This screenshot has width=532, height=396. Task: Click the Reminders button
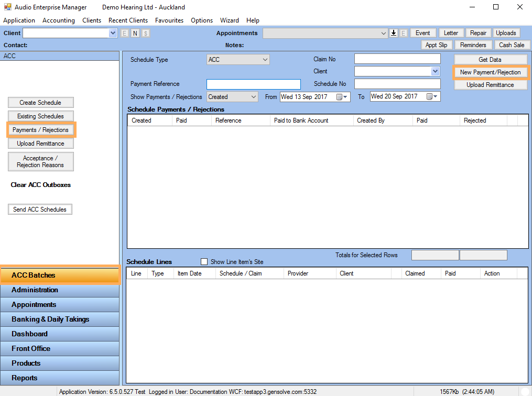point(473,45)
